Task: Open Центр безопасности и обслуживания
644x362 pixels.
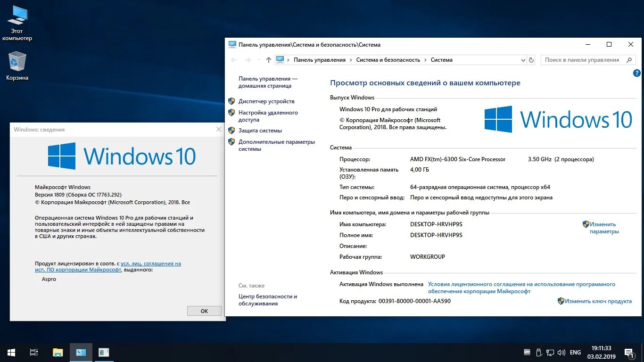Action: (x=268, y=300)
